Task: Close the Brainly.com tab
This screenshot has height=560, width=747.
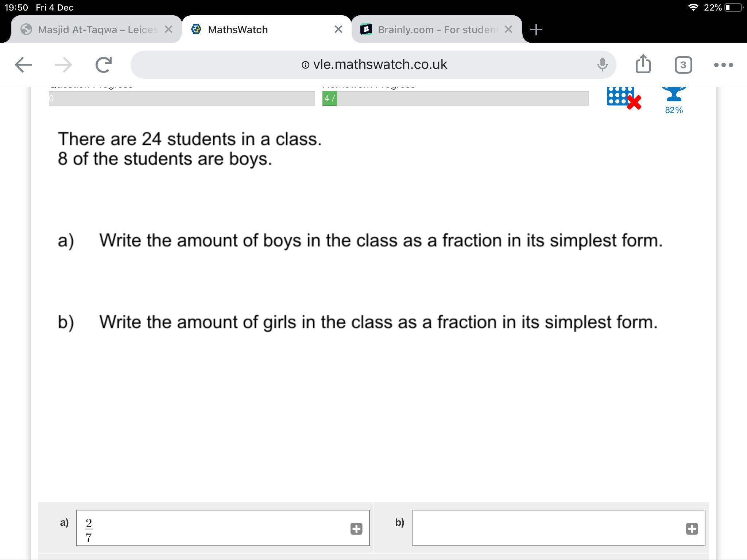Action: tap(508, 30)
